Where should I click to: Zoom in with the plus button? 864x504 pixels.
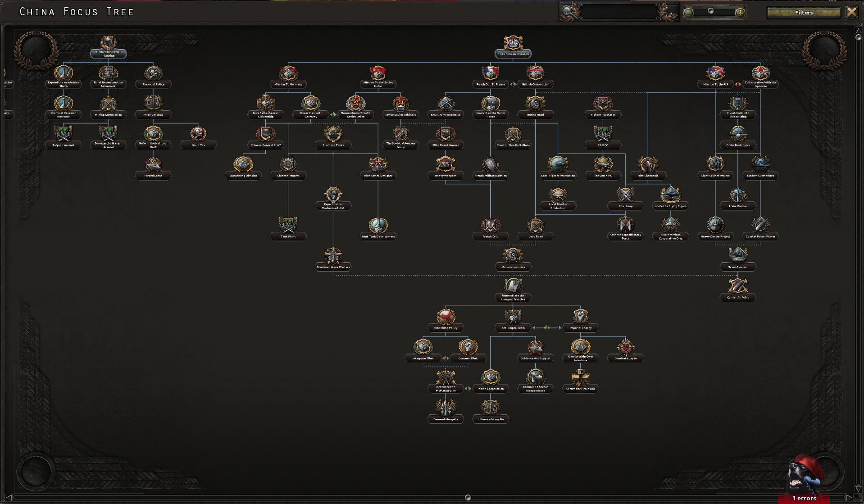point(740,13)
